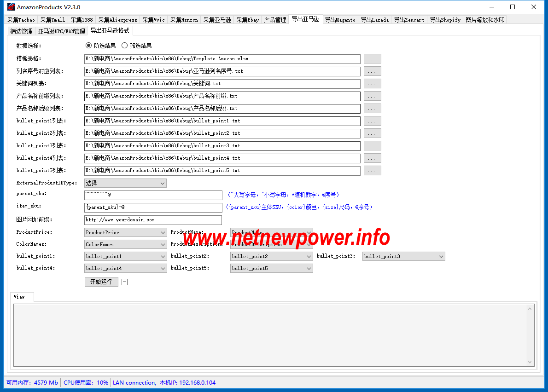Viewport: 548px width, 392px height.
Task: Browse for the 产品名称前缀列表 file
Action: pyautogui.click(x=372, y=96)
